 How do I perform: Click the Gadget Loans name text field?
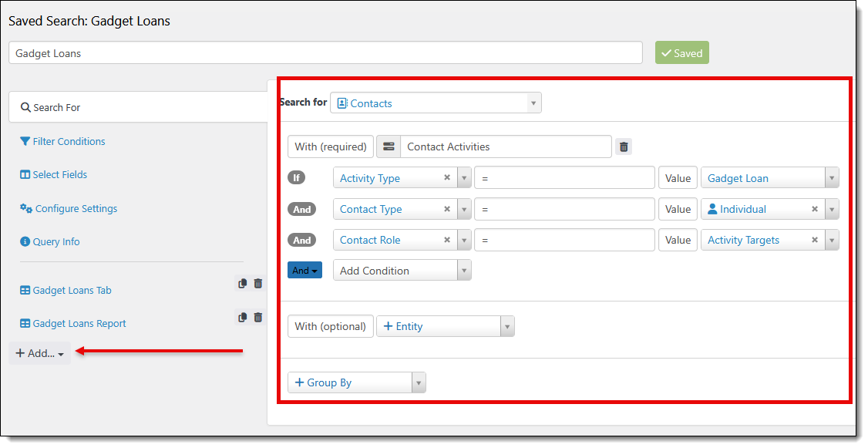click(x=325, y=53)
